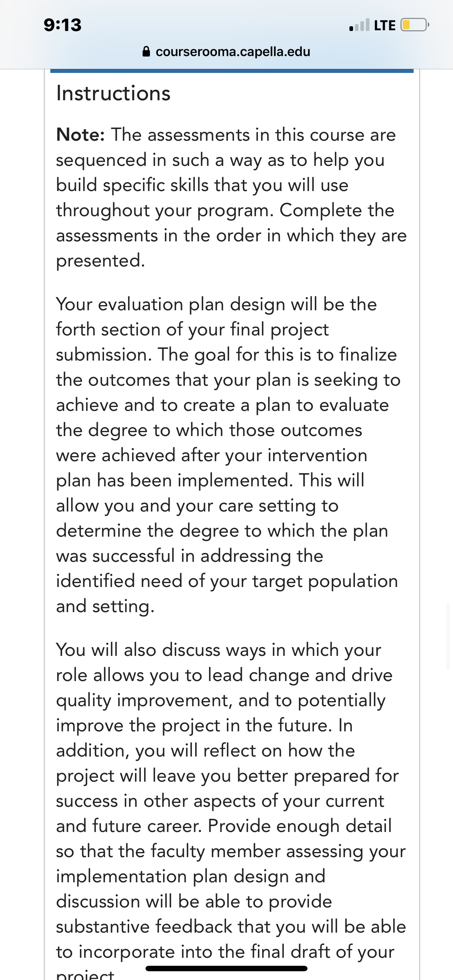This screenshot has width=453, height=980.
Task: Tap the padlock icon beside the URL
Action: tap(146, 51)
